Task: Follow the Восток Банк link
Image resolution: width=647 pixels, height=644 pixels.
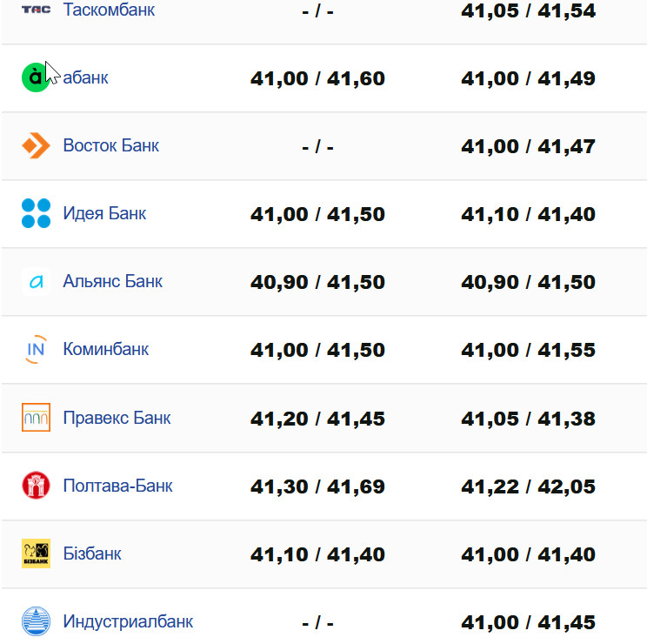Action: click(110, 145)
